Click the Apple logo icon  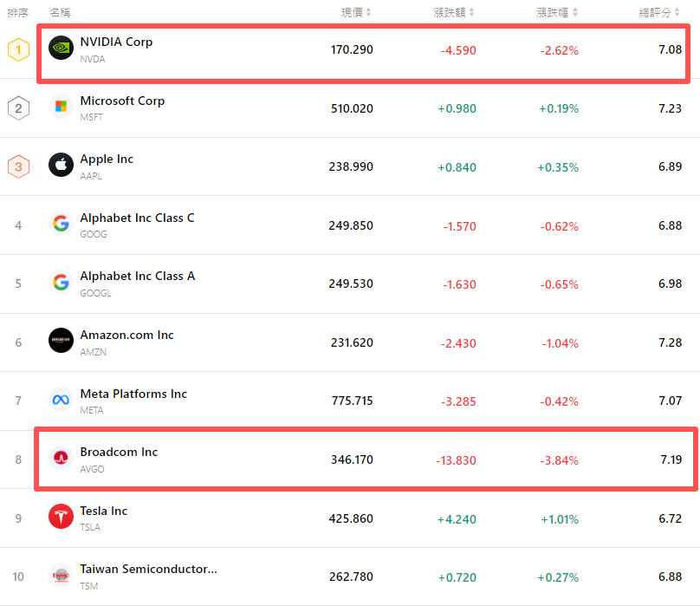[61, 165]
